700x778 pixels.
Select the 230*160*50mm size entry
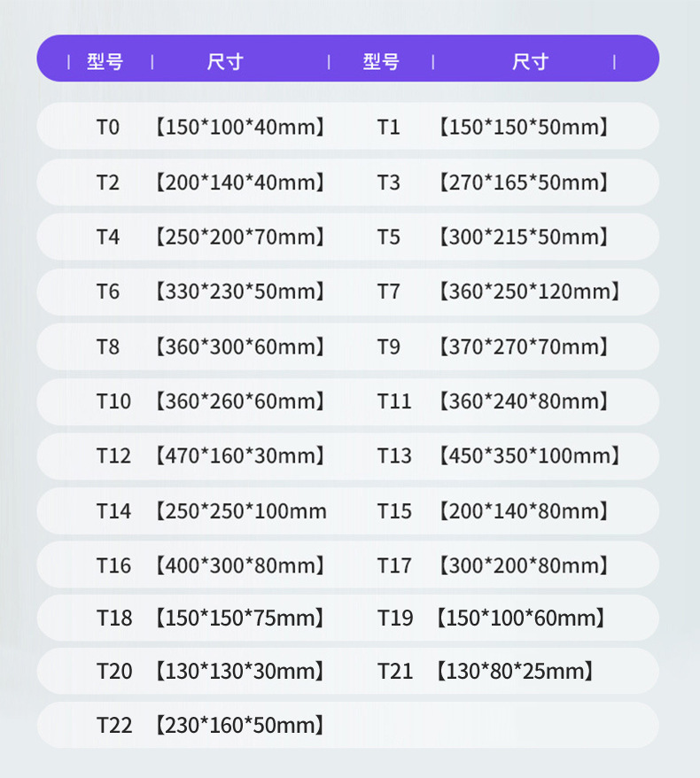[x=240, y=726]
